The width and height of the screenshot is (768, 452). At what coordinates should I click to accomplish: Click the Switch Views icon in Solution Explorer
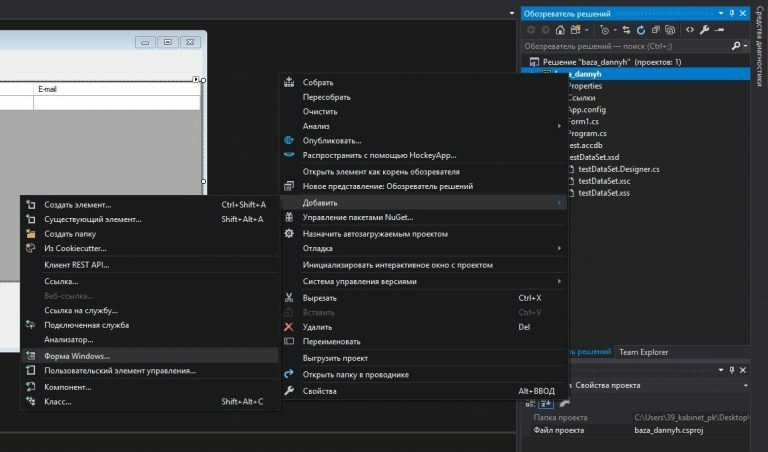tap(576, 30)
